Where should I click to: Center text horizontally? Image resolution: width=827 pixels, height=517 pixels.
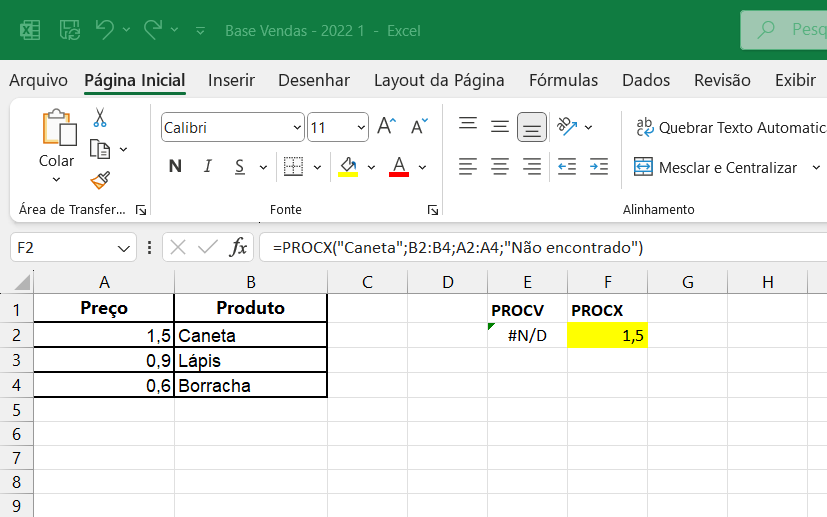[x=500, y=167]
